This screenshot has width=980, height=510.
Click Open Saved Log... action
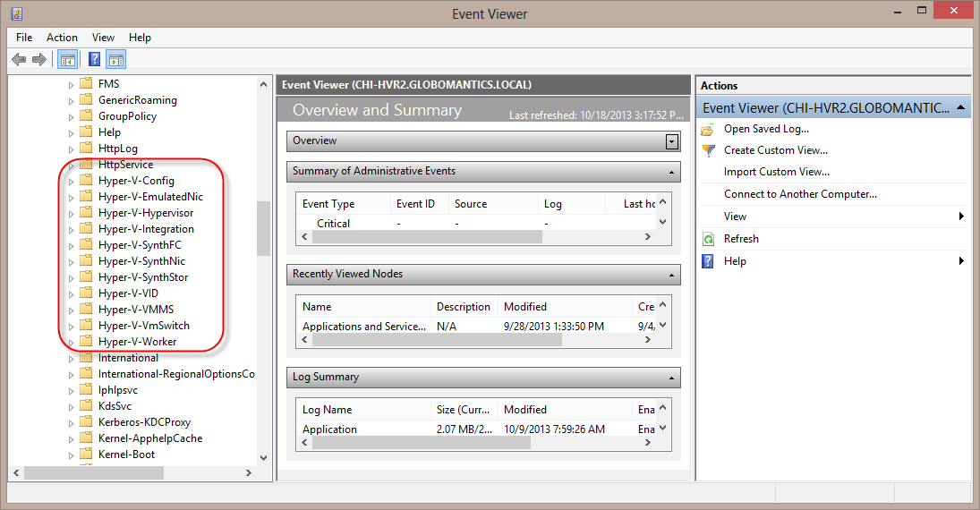coord(766,129)
